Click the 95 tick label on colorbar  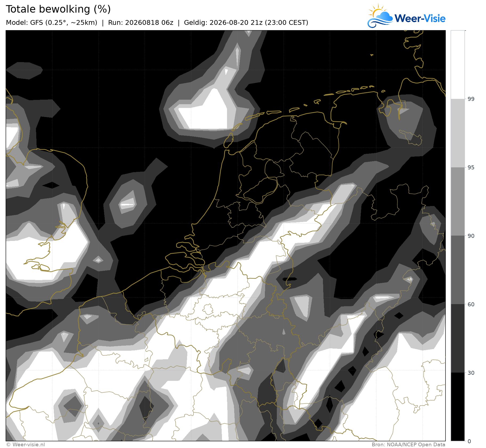pos(471,167)
